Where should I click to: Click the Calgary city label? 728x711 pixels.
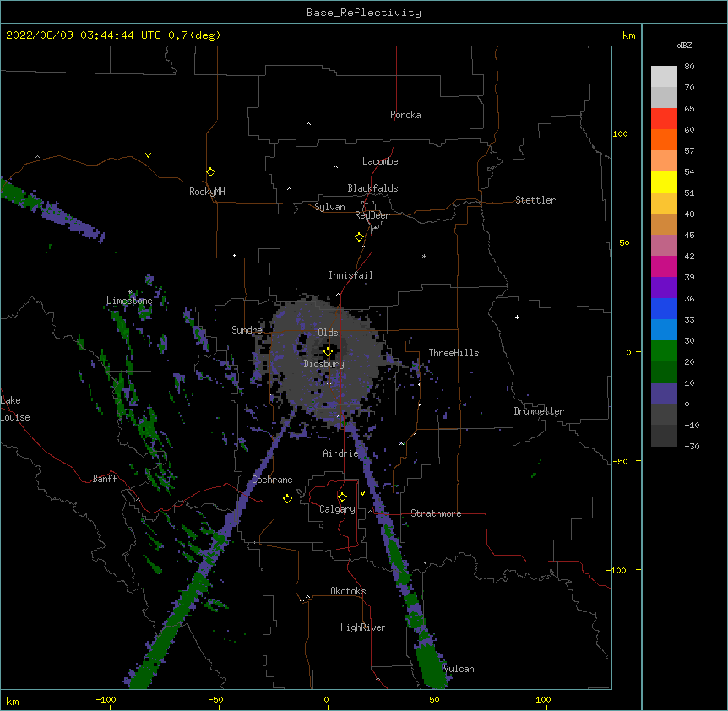click(x=337, y=509)
